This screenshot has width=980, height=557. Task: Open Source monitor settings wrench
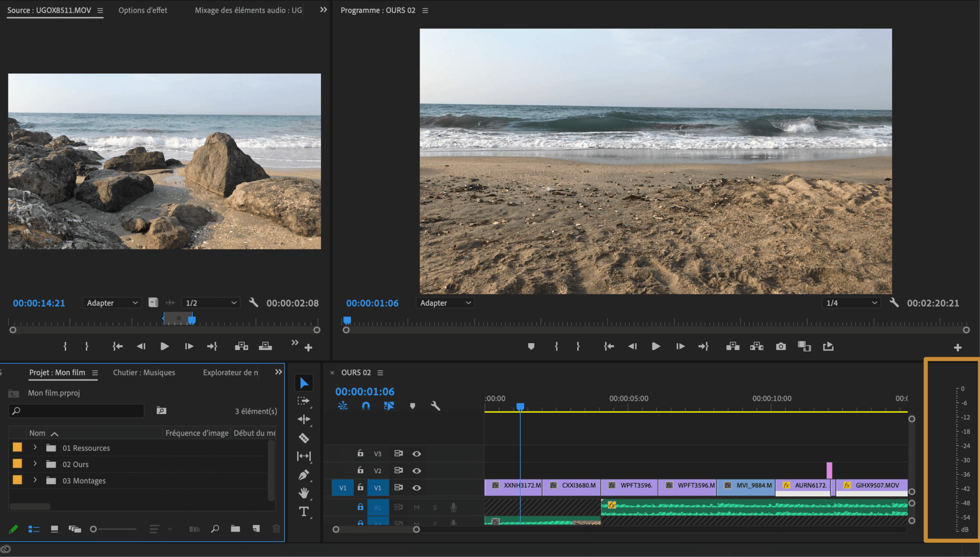(x=253, y=302)
